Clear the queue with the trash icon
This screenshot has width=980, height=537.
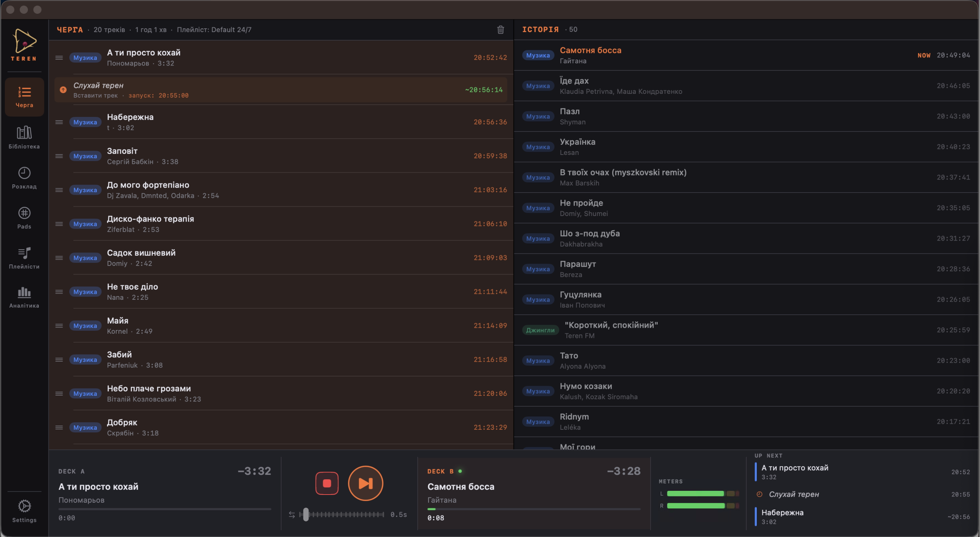tap(501, 30)
